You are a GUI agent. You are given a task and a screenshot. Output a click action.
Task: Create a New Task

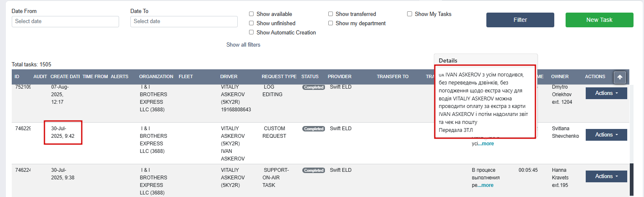coord(600,20)
